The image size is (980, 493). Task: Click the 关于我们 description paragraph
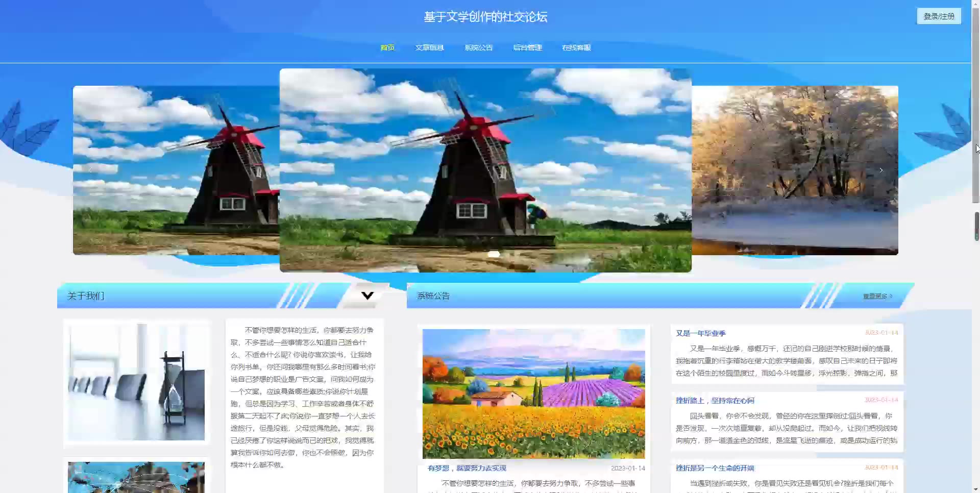[303, 397]
